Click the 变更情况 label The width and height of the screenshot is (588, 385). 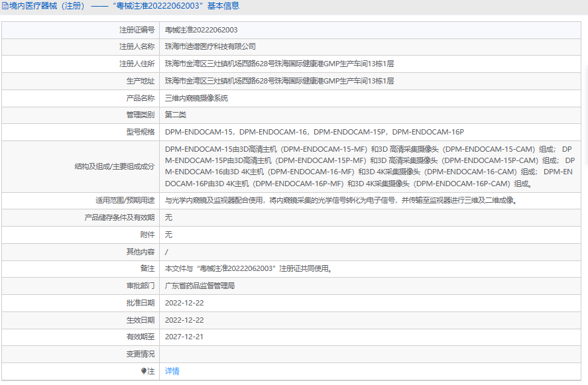point(141,354)
